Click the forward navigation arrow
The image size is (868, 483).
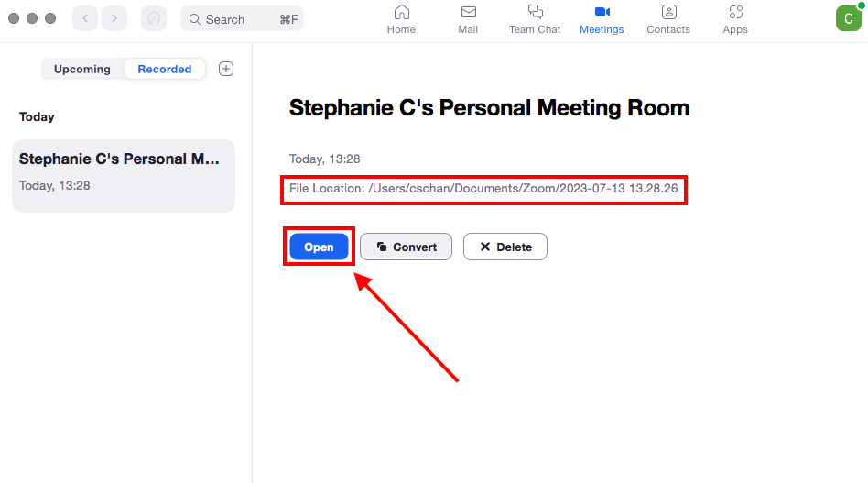click(x=114, y=19)
